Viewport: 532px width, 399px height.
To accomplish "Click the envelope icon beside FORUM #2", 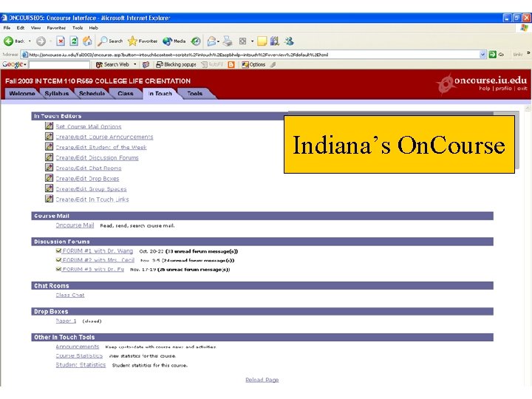I will [58, 260].
